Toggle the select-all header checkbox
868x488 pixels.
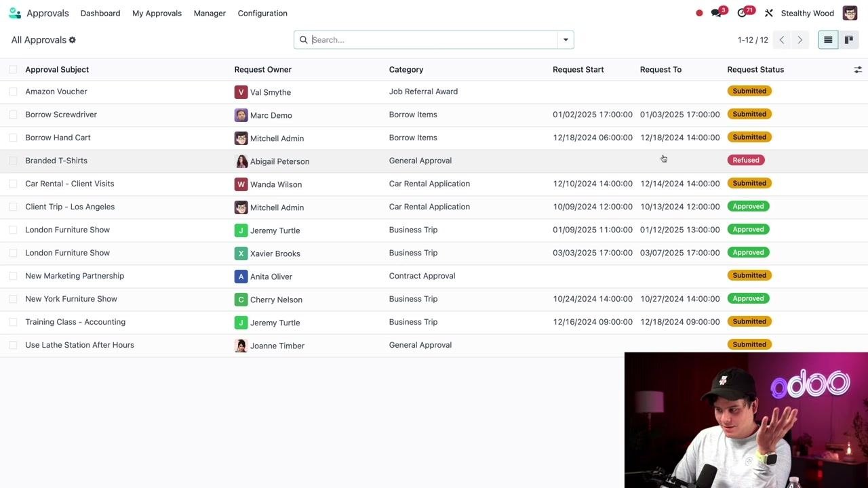click(x=13, y=69)
